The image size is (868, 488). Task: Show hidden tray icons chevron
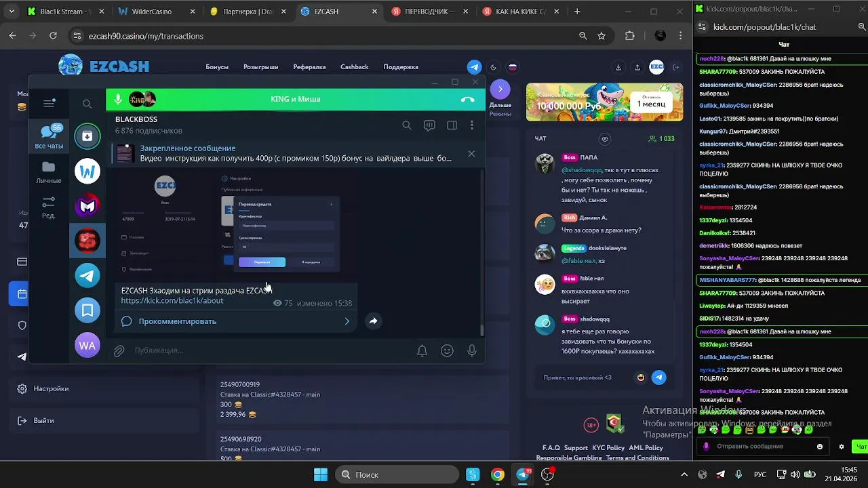[684, 474]
